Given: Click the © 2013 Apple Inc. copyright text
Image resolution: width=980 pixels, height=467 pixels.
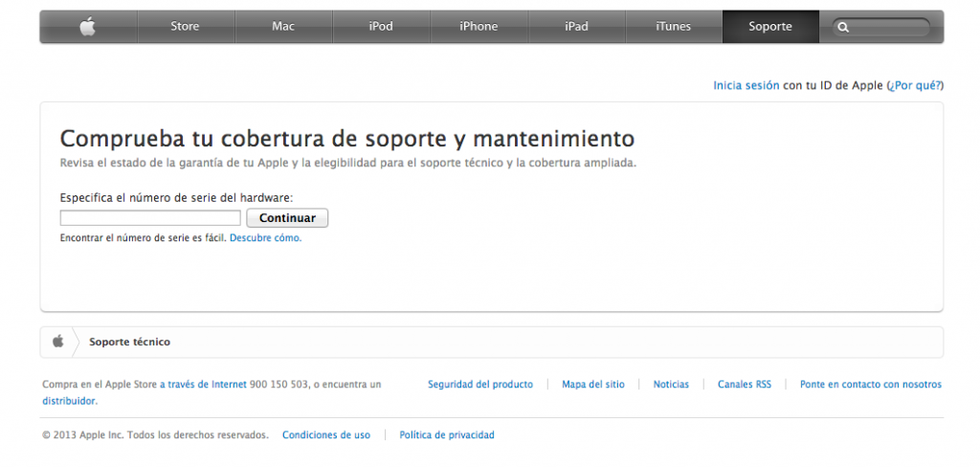Looking at the screenshot, I should (x=156, y=434).
